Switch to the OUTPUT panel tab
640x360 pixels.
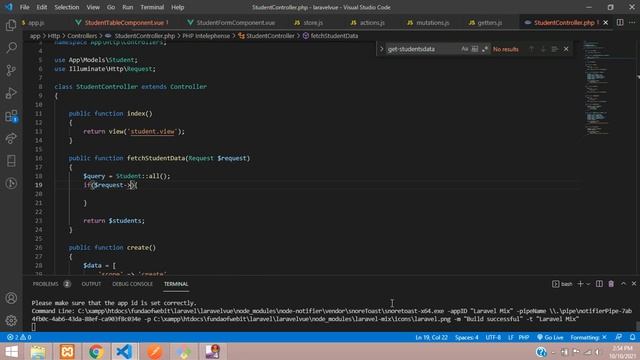point(91,284)
